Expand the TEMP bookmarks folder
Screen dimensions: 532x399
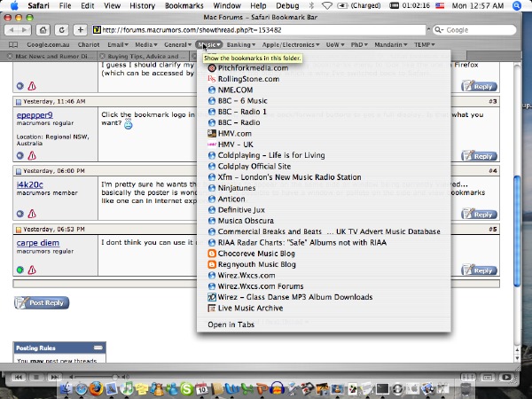[x=424, y=45]
